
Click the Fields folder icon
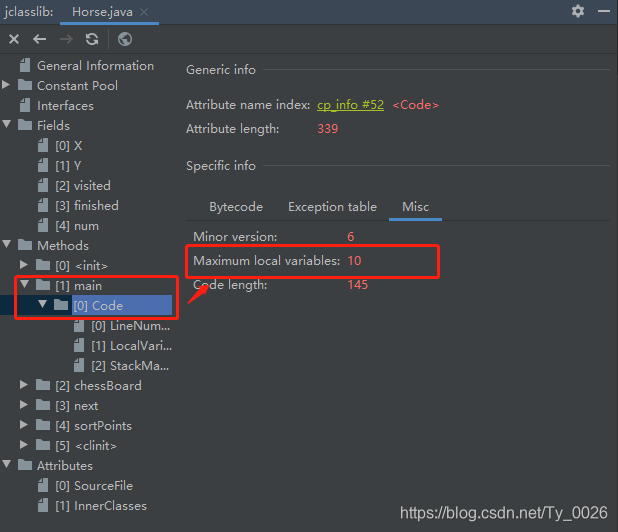click(25, 125)
